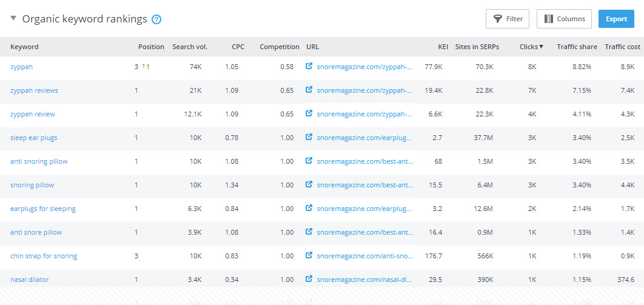Open the snoring pillow keyword link
The height and width of the screenshot is (305, 644).
tap(32, 185)
